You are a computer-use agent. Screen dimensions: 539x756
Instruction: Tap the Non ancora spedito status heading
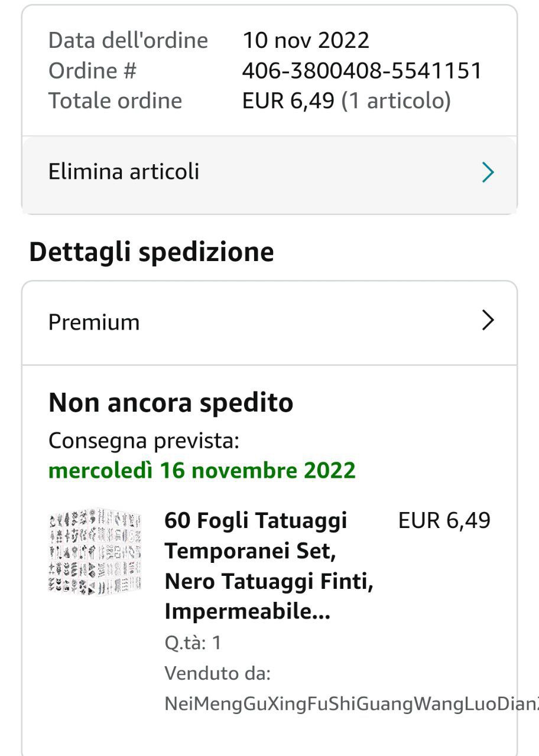point(171,403)
